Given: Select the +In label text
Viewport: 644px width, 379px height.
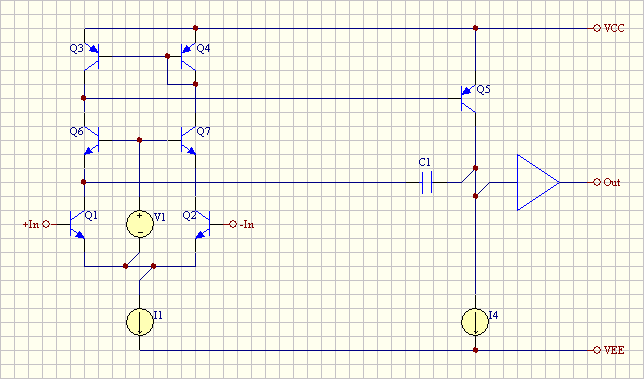Looking at the screenshot, I should tap(31, 224).
